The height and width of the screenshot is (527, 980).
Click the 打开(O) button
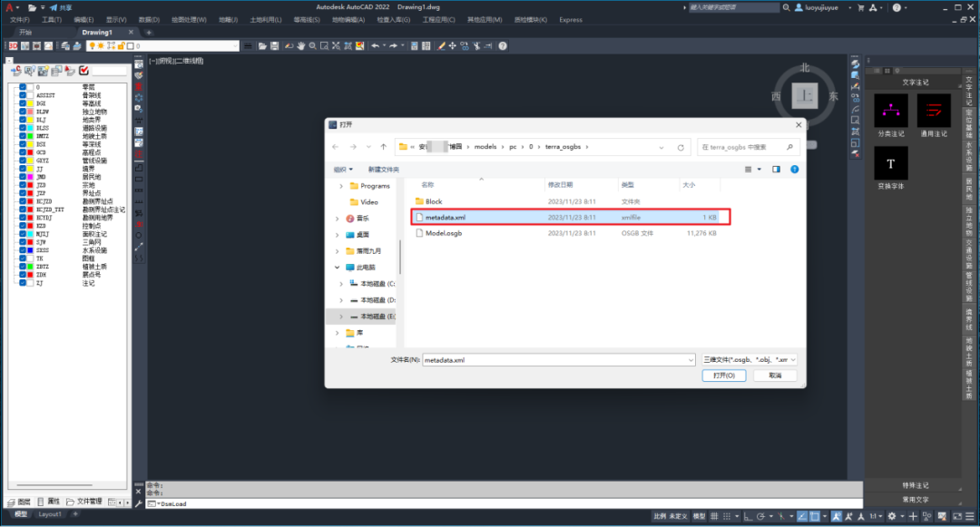point(724,376)
